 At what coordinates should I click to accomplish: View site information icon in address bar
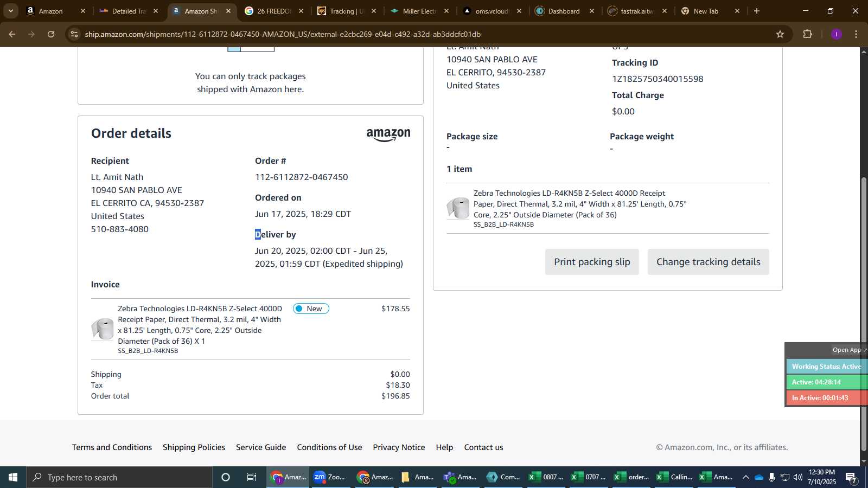[74, 34]
